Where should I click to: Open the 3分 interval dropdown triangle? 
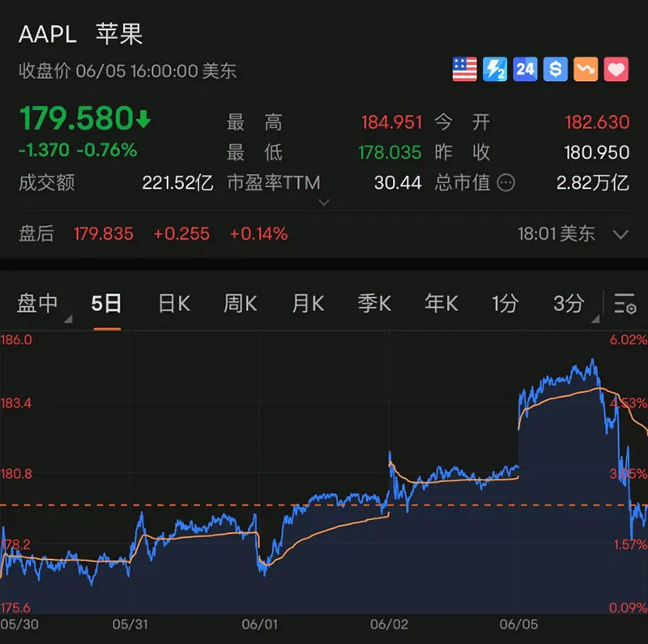click(x=595, y=318)
